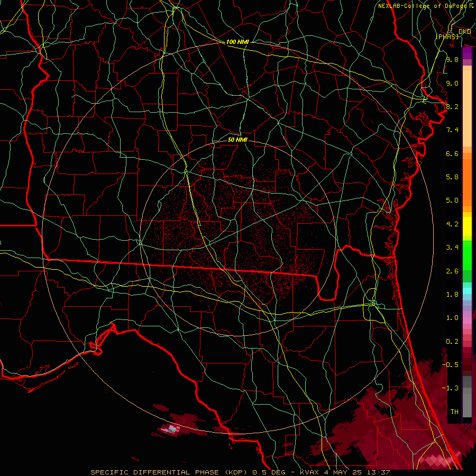Click the 9.0 legend value
The image size is (476, 476).
point(452,83)
